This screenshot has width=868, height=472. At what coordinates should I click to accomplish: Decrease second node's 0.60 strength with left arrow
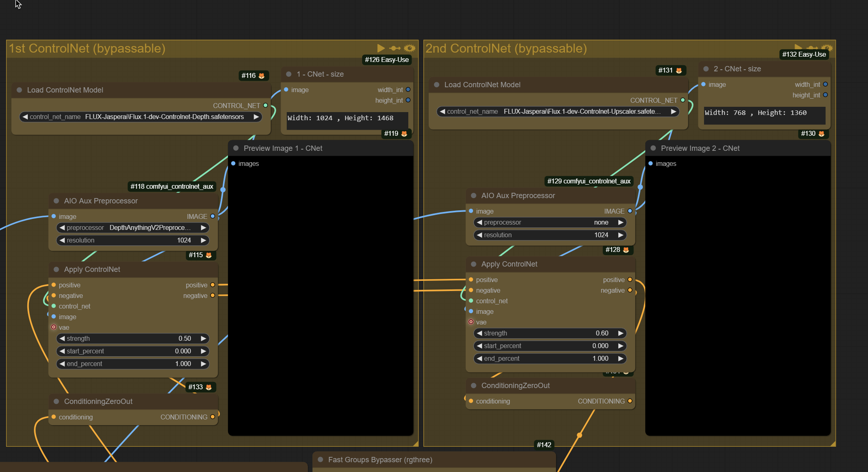tap(480, 333)
